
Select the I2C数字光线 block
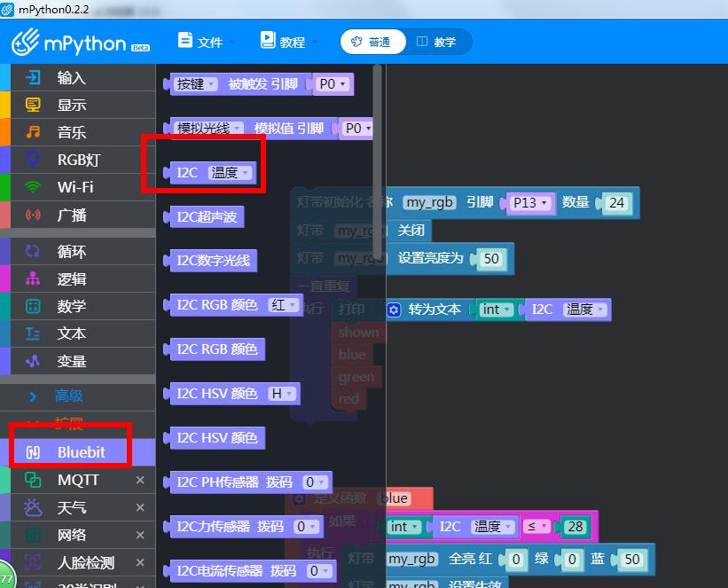click(x=210, y=261)
